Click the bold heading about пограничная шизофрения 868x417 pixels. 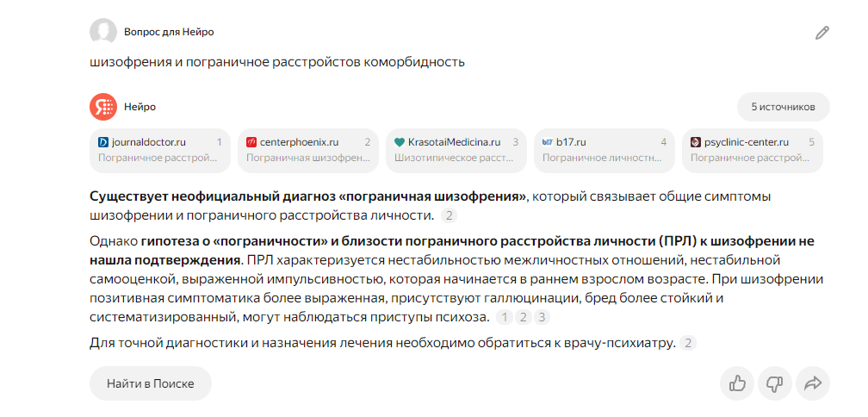pos(307,196)
